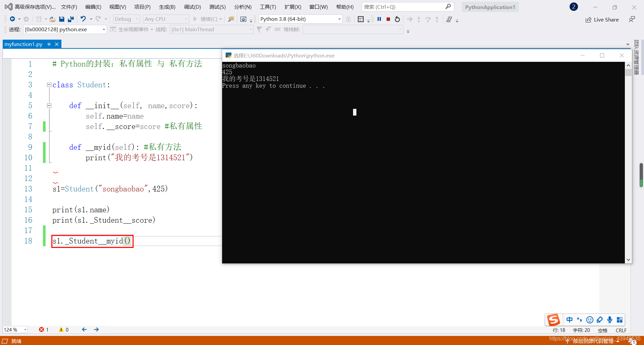Toggle punctuation mode in the Sogou bar
Viewport: 644px width, 345px height.
(x=579, y=319)
